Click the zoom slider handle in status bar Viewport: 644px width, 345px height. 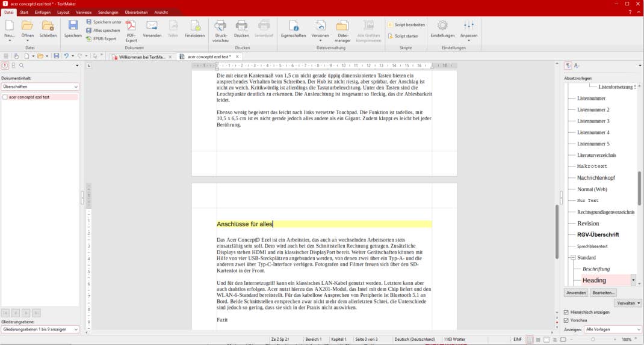point(593,340)
